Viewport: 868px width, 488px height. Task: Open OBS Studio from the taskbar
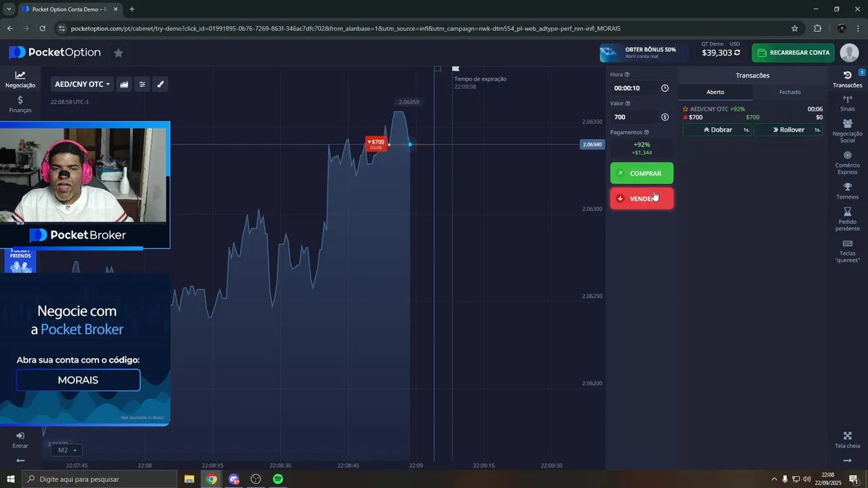click(256, 479)
